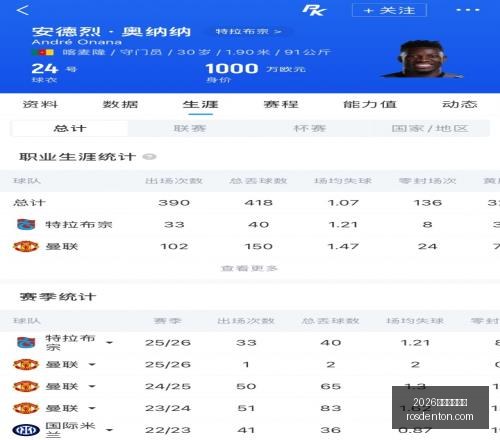The height and width of the screenshot is (440, 500).
Task: Tap the Manchester United crest in career stats
Action: (x=26, y=246)
